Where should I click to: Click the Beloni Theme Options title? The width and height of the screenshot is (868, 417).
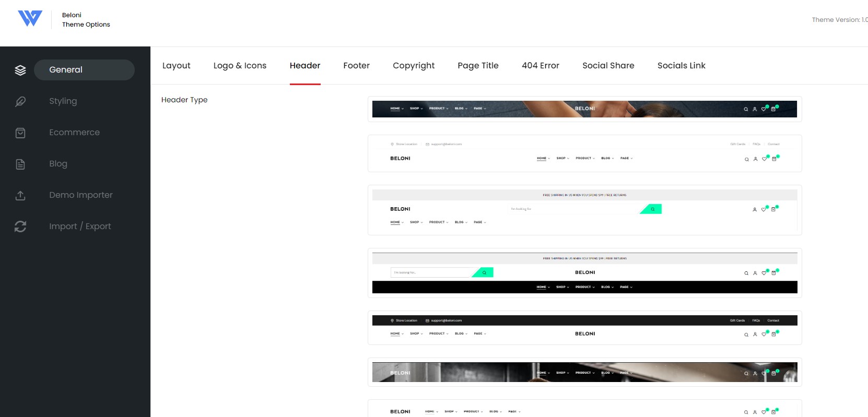click(86, 20)
